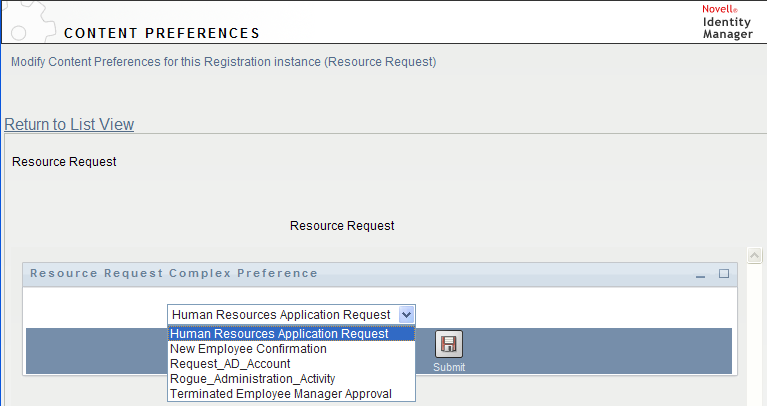Maximize the Resource Request Complex Preference panel
The image size is (767, 406).
[x=724, y=274]
